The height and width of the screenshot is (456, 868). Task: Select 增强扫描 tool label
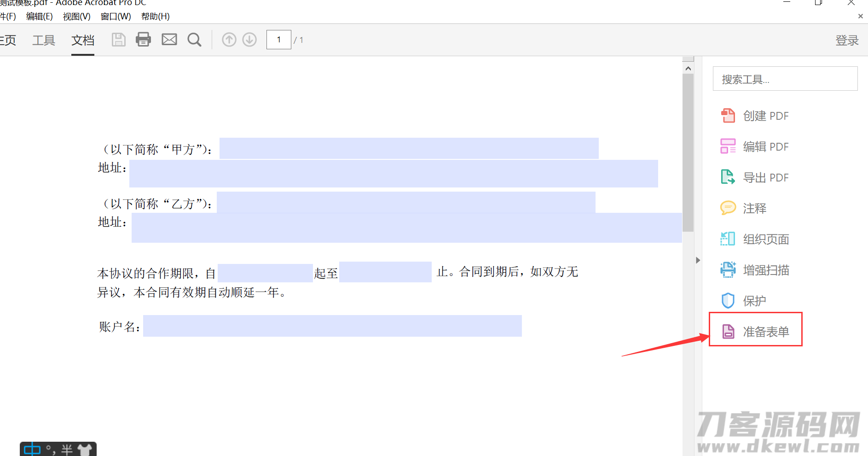[766, 270]
